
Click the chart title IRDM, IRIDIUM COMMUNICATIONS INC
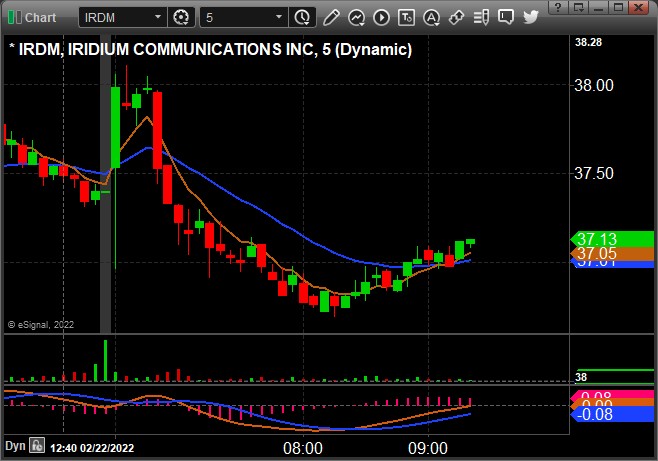pos(166,49)
